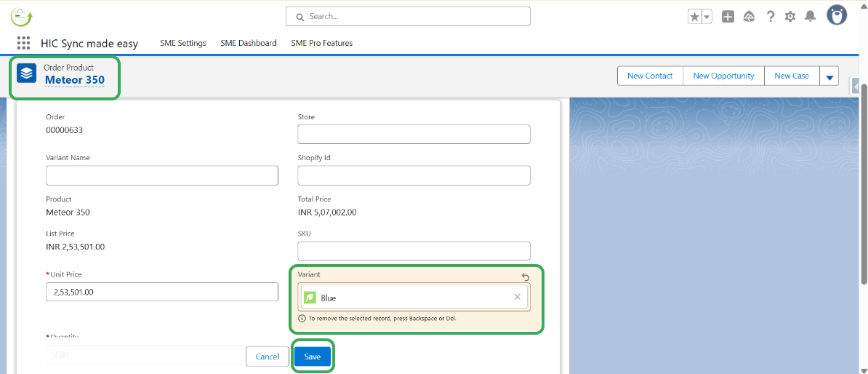Open the SME Settings tab
This screenshot has width=868, height=374.
point(182,43)
